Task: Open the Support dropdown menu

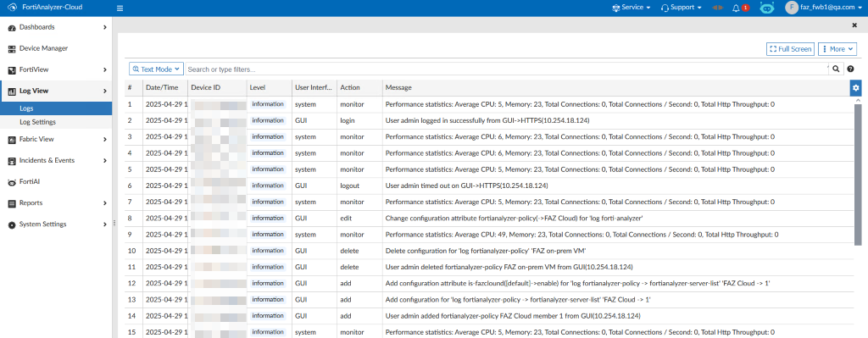Action: pos(682,8)
